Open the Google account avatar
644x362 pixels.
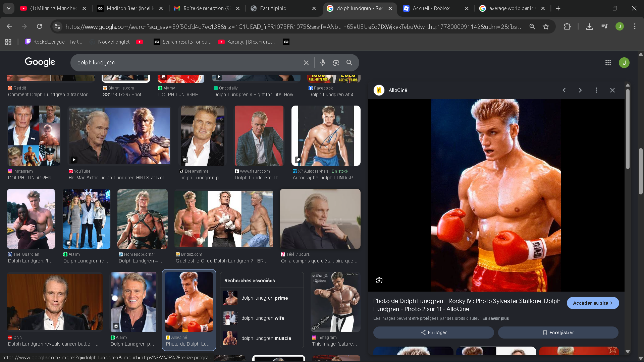624,63
